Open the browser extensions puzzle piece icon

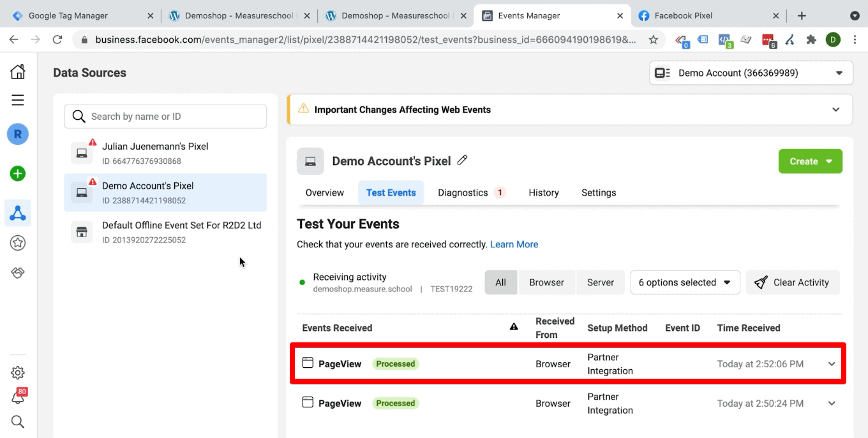point(811,40)
